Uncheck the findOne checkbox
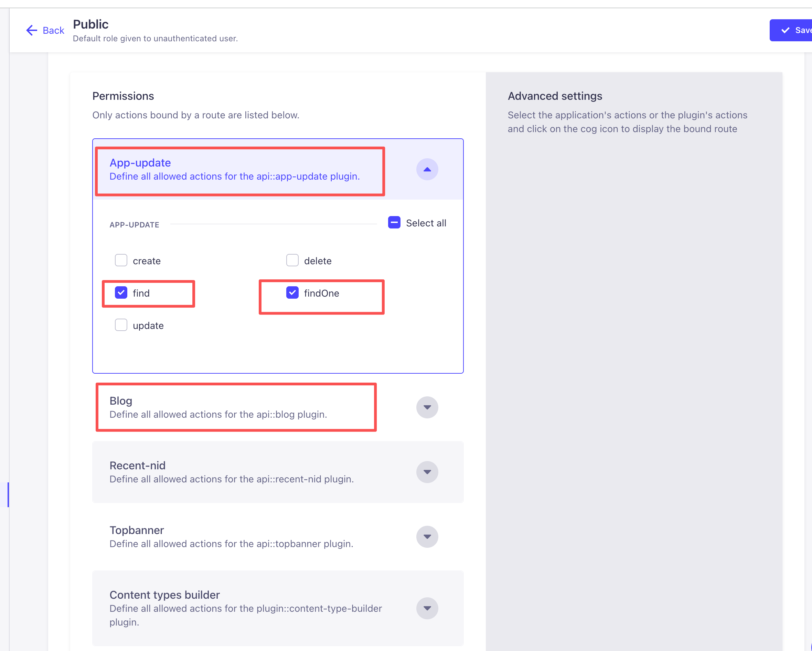 tap(292, 293)
